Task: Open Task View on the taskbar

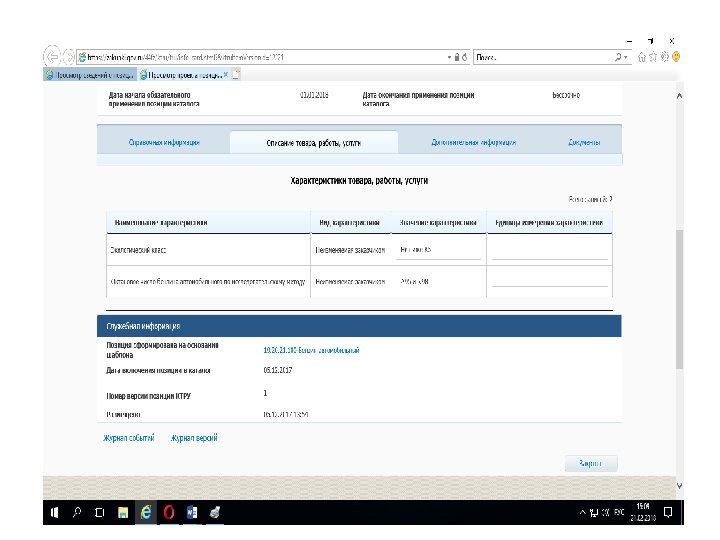Action: [99, 512]
